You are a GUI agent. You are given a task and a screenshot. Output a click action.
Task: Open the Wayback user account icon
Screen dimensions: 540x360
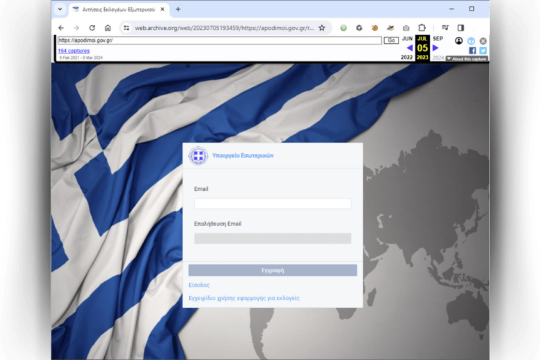click(x=459, y=41)
